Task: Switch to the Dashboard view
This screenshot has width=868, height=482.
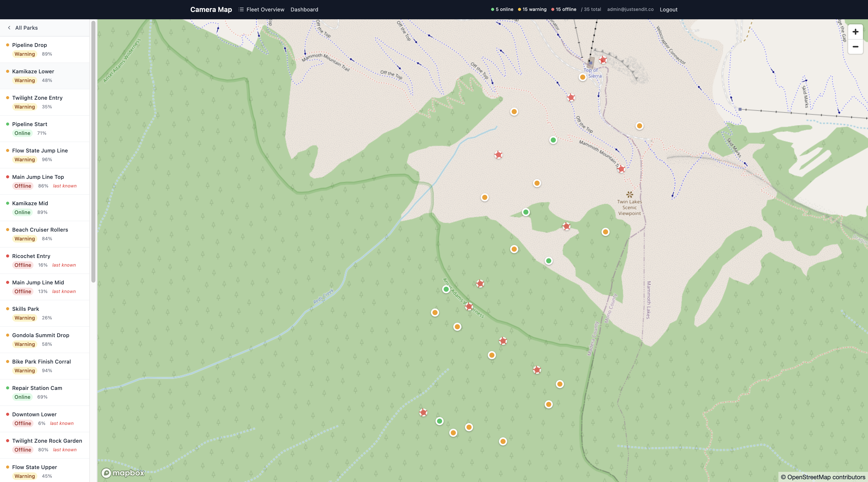Action: pos(304,9)
